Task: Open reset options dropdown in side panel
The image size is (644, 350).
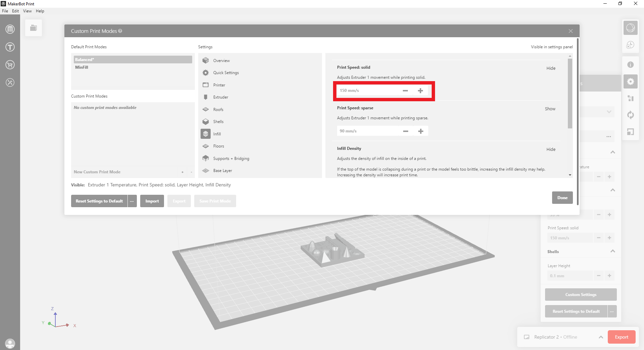Action: [612, 311]
